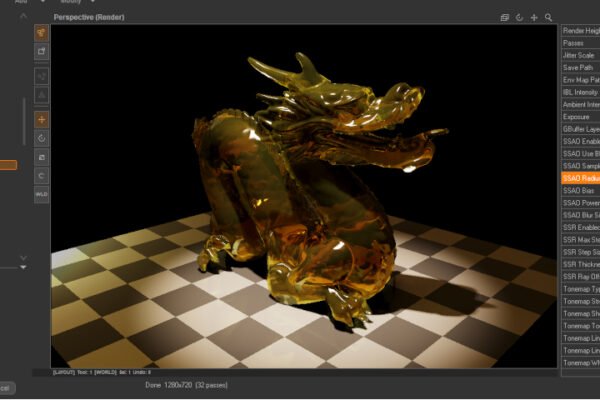Select the SSAO Bias property row

coord(580,191)
